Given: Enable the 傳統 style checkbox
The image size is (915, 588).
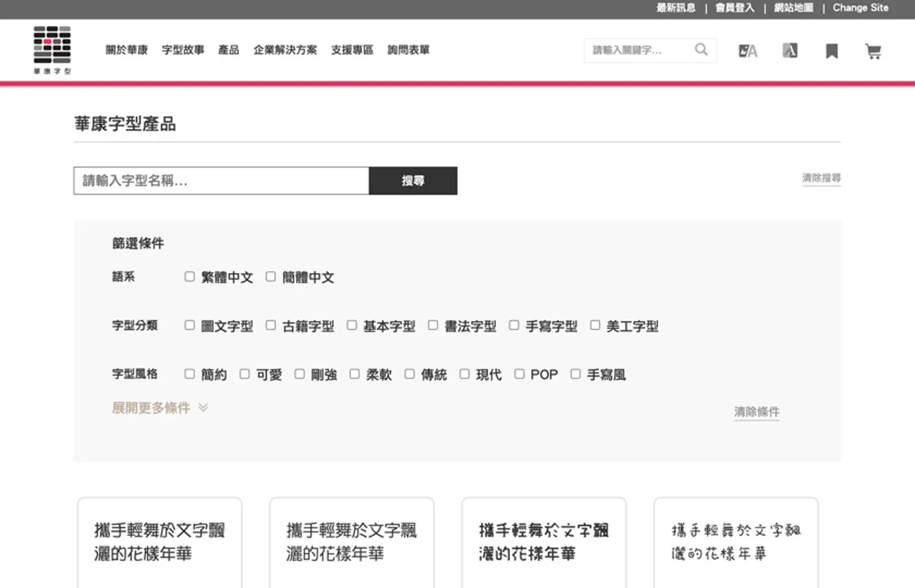Looking at the screenshot, I should 409,374.
